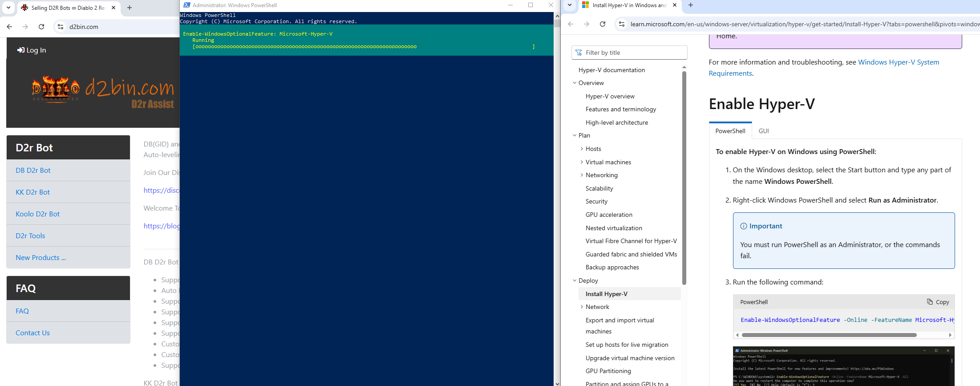
Task: Open the Contact Us link
Action: [x=32, y=333]
